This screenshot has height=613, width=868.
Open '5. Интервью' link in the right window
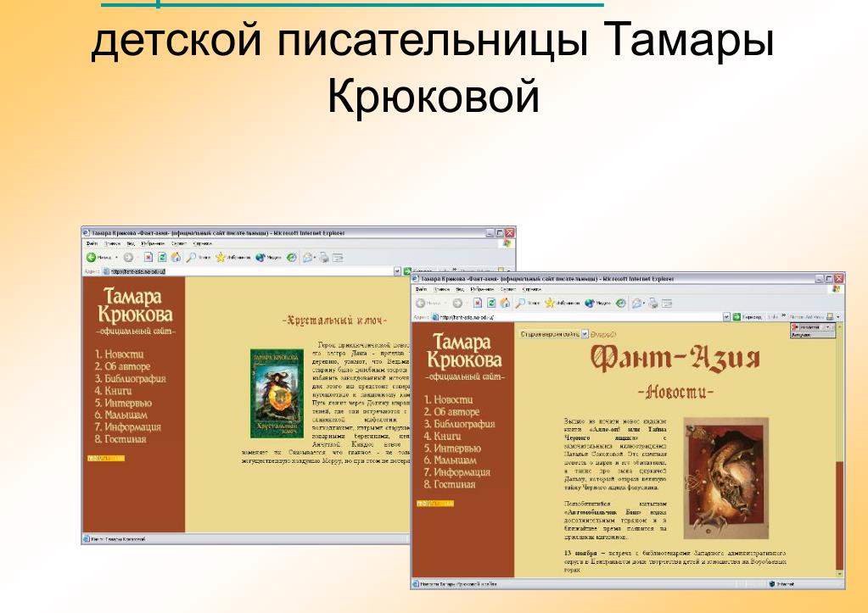452,449
